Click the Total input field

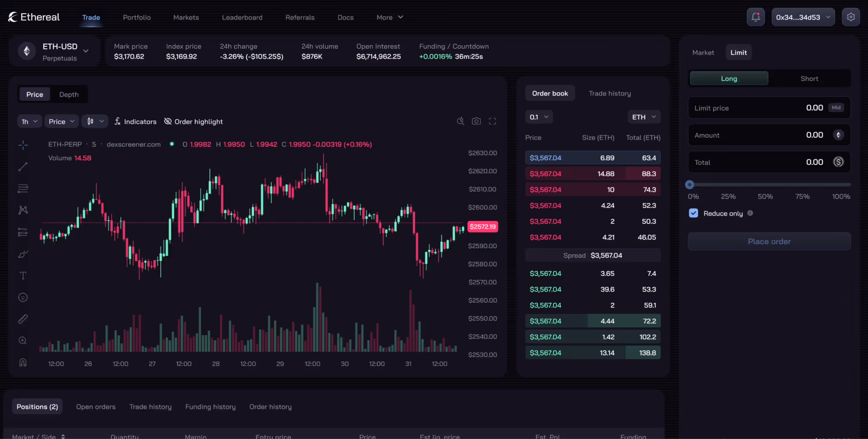[x=769, y=162]
